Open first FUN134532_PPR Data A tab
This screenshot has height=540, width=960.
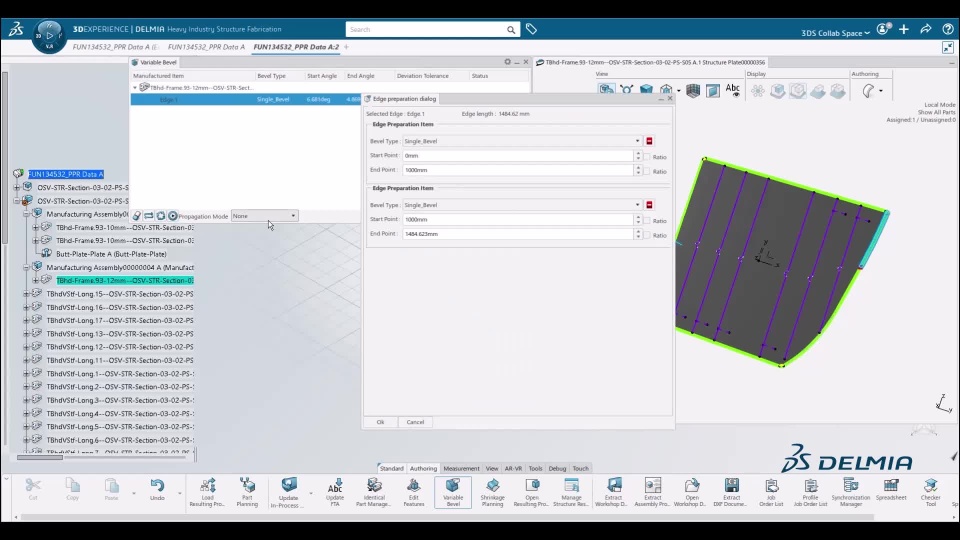(x=115, y=47)
